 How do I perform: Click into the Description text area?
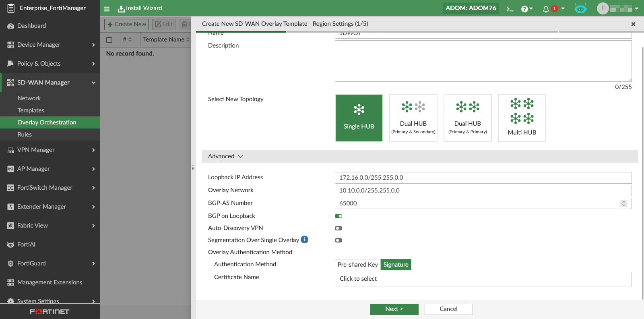pos(483,61)
